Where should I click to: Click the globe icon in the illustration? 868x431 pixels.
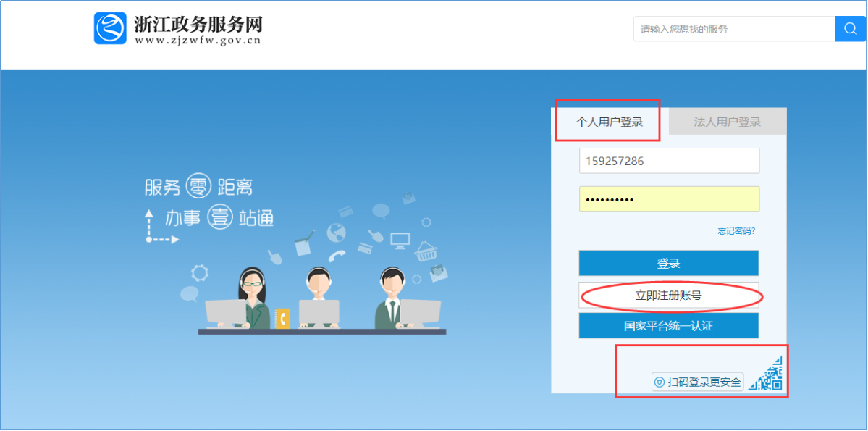pos(337,233)
